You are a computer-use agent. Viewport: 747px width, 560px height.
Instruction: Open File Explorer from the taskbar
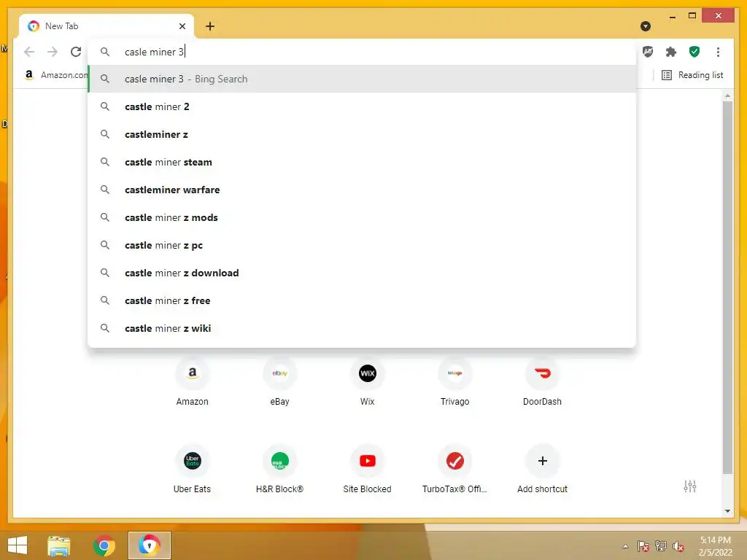click(x=59, y=545)
